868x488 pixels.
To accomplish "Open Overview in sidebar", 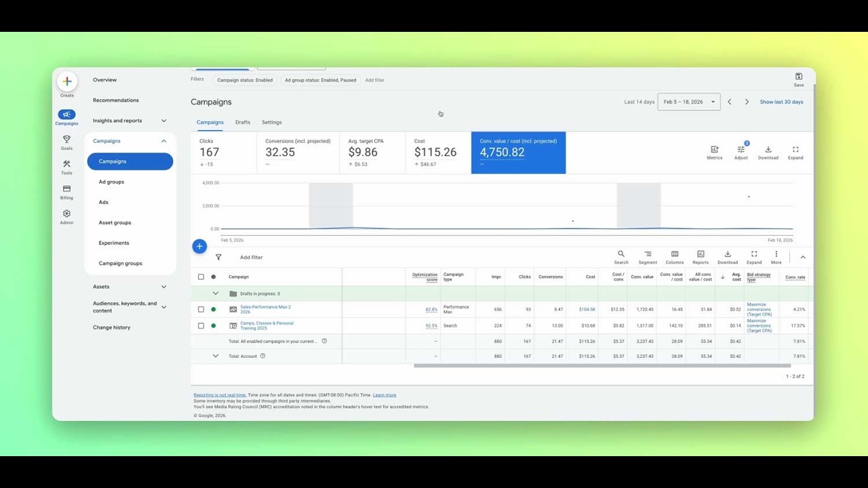I will (105, 80).
